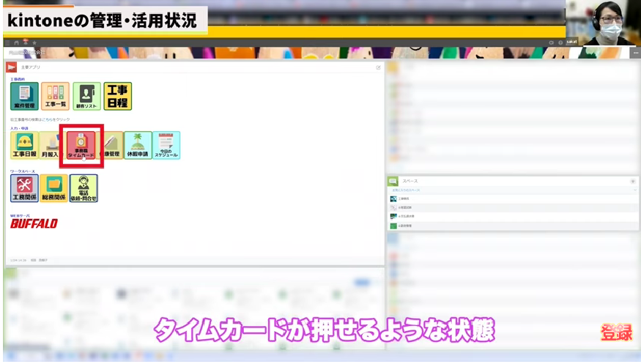
Task: Go to the kintone home icon
Action: pyautogui.click(x=16, y=42)
